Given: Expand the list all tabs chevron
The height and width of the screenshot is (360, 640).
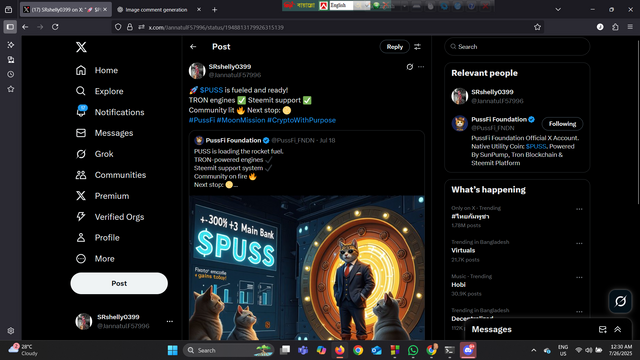Looking at the screenshot, I should (558, 9).
